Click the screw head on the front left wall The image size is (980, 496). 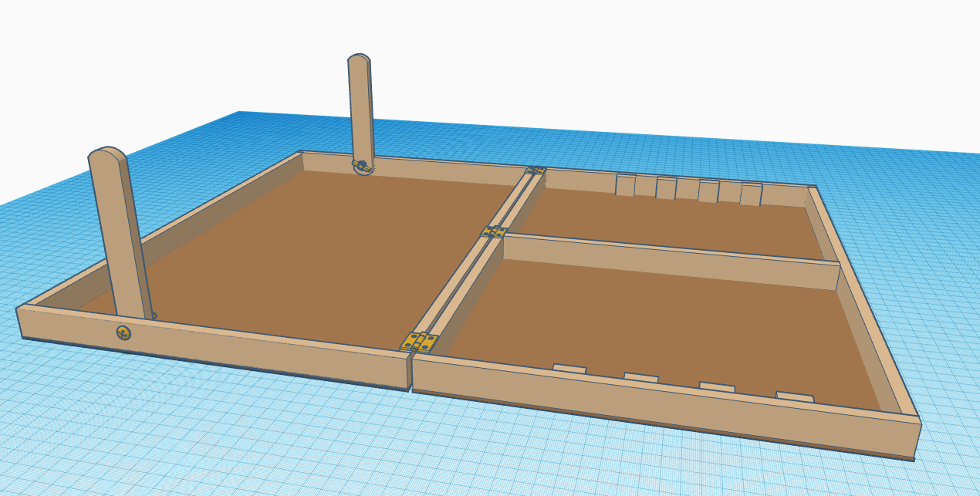pyautogui.click(x=122, y=333)
